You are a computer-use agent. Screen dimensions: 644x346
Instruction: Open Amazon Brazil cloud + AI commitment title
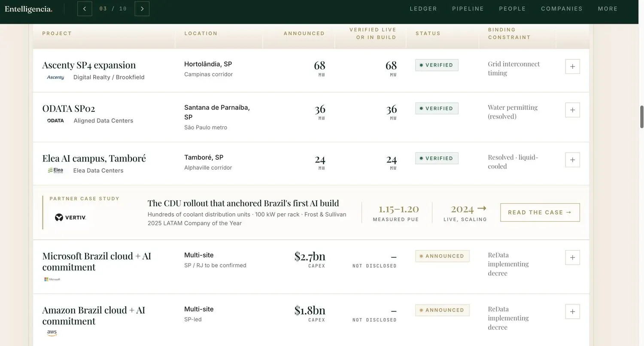click(x=94, y=315)
